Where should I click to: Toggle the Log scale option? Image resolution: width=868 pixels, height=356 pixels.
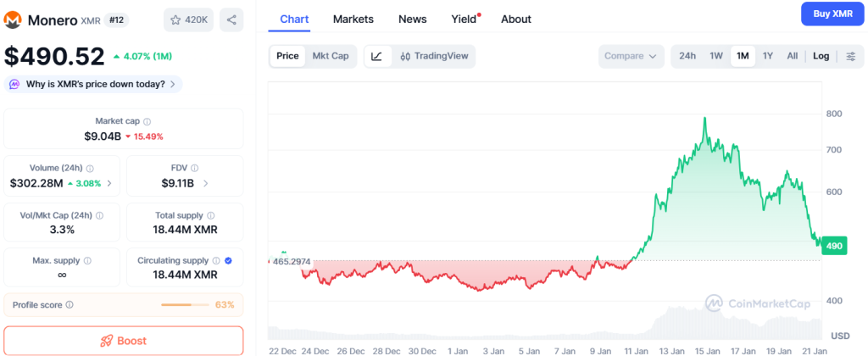pyautogui.click(x=821, y=56)
